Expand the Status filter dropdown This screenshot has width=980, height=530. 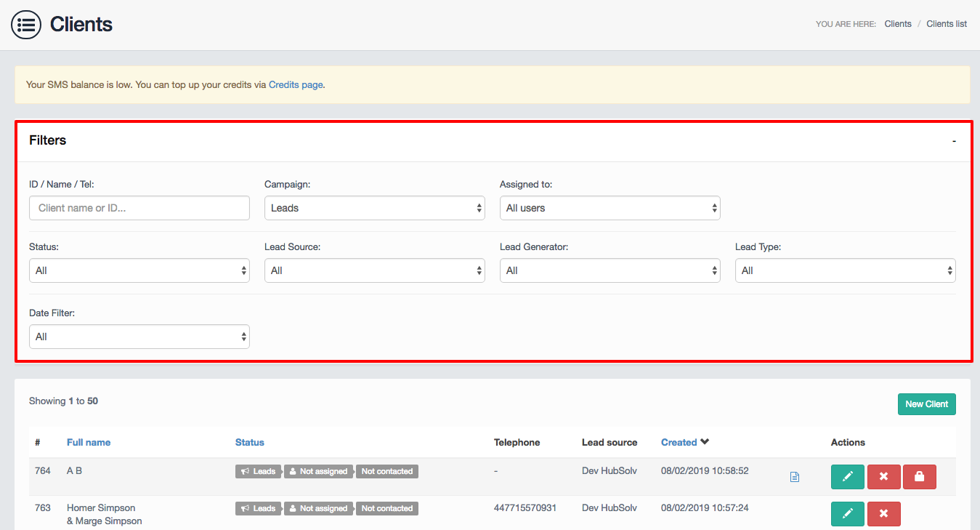click(139, 270)
